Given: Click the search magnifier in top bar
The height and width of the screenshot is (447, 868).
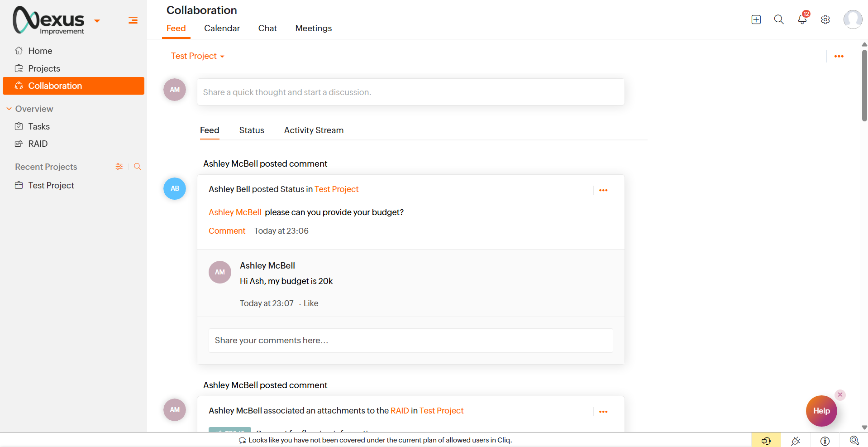Looking at the screenshot, I should coord(779,19).
